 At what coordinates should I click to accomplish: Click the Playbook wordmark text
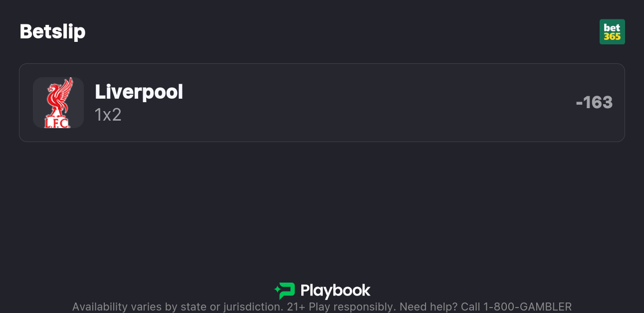point(335,291)
